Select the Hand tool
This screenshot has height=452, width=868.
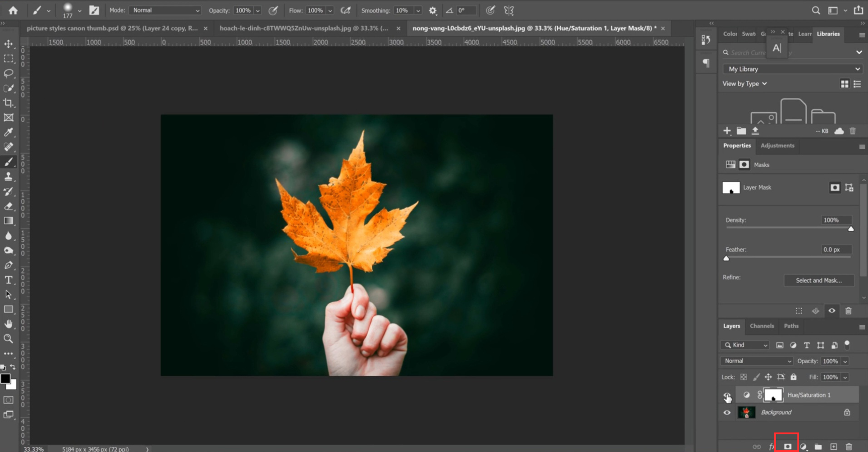coord(9,324)
